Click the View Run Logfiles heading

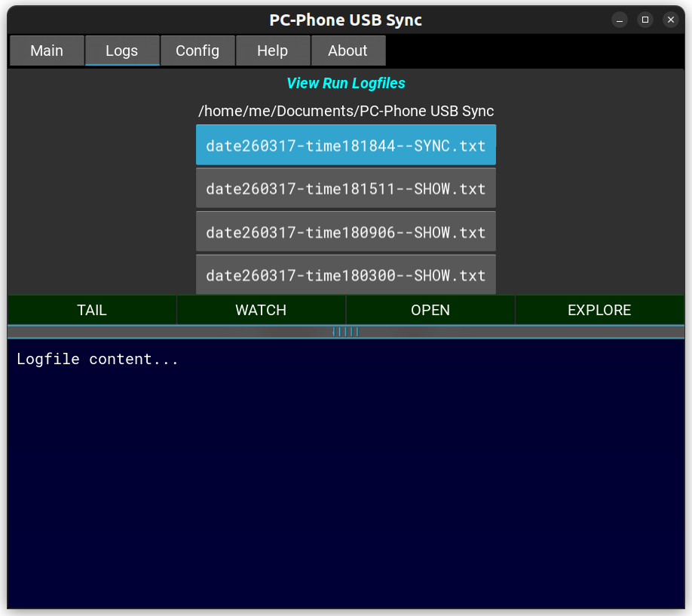[x=346, y=84]
